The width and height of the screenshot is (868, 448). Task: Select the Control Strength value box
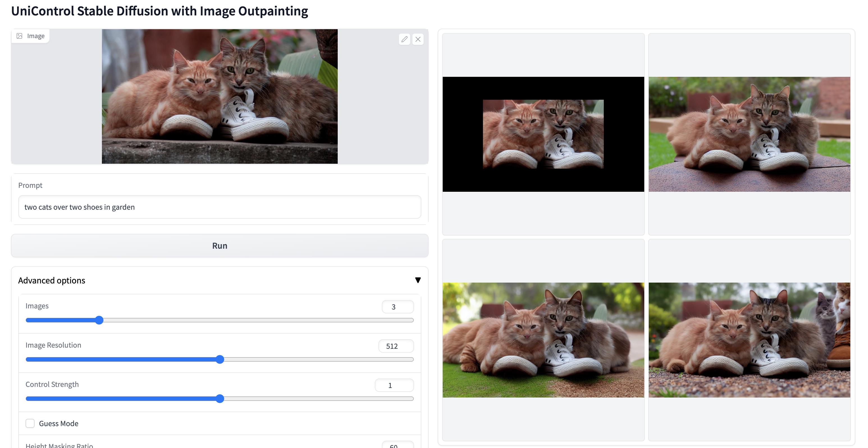click(x=394, y=385)
